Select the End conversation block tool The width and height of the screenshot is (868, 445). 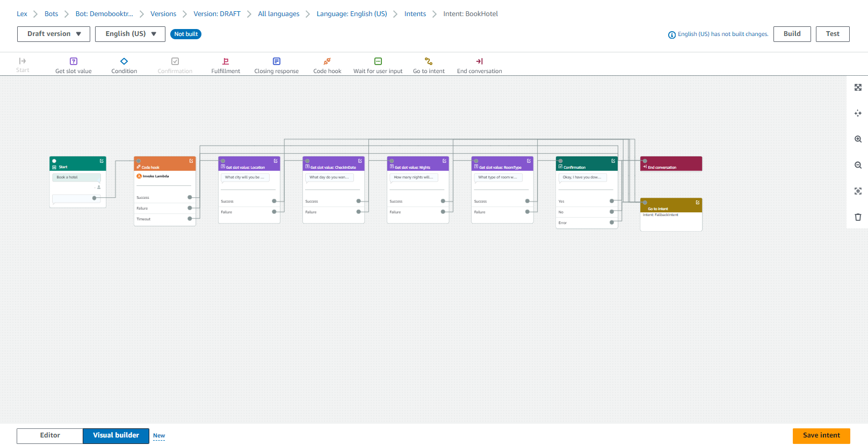[x=479, y=66]
